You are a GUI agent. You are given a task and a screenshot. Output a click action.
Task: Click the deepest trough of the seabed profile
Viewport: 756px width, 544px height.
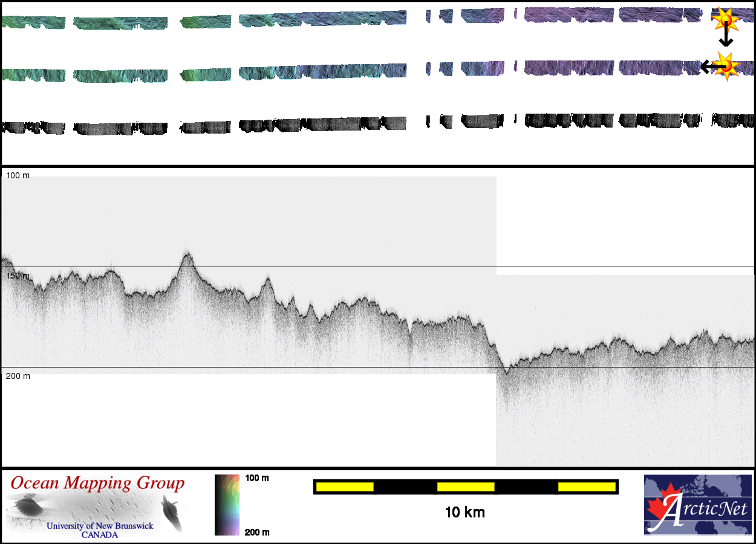[x=507, y=369]
